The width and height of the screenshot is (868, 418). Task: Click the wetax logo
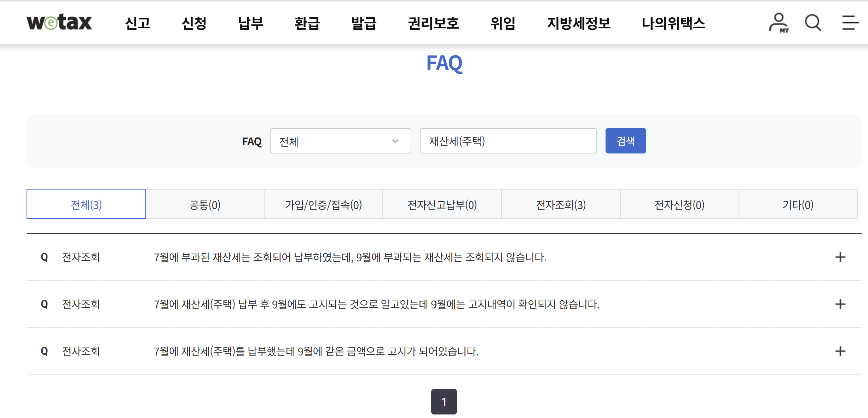coord(59,23)
